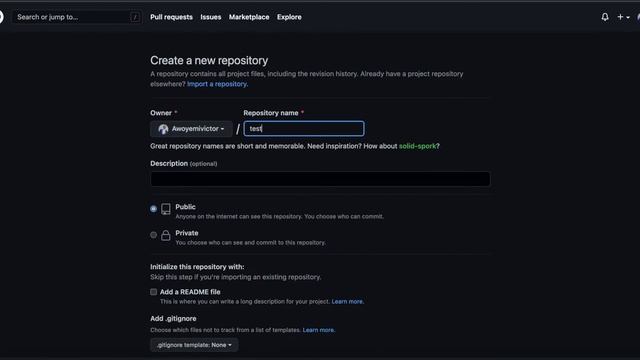Go to Pull requests in top nav
Viewport: 640px width, 360px height.
(x=171, y=17)
